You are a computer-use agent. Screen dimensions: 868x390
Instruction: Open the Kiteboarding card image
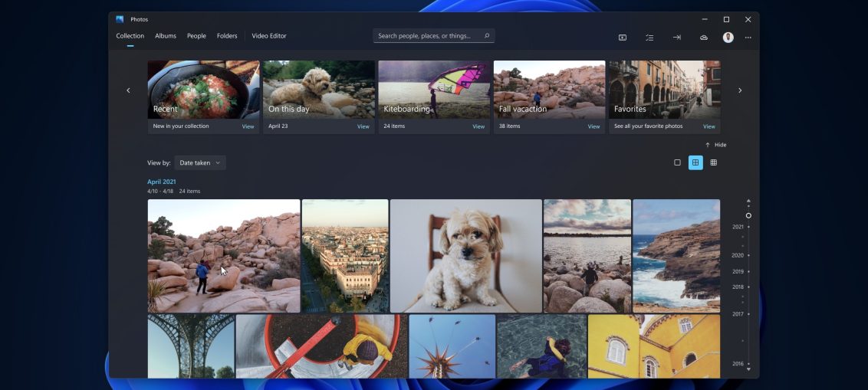(x=434, y=90)
